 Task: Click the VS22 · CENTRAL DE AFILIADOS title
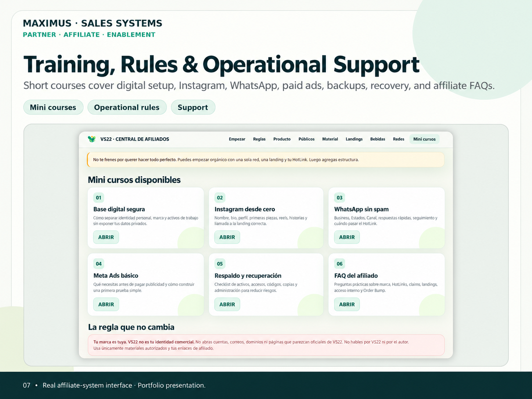pyautogui.click(x=135, y=139)
